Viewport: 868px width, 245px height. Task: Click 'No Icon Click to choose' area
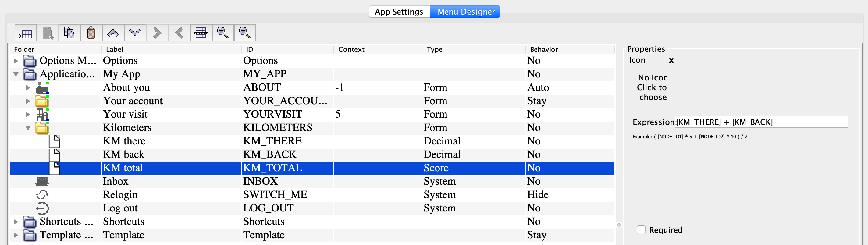[x=652, y=88]
